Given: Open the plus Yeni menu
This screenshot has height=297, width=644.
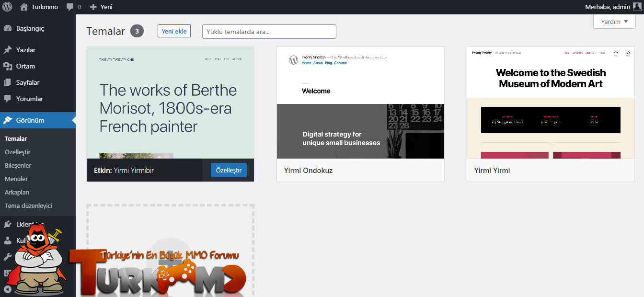Looking at the screenshot, I should 101,7.
